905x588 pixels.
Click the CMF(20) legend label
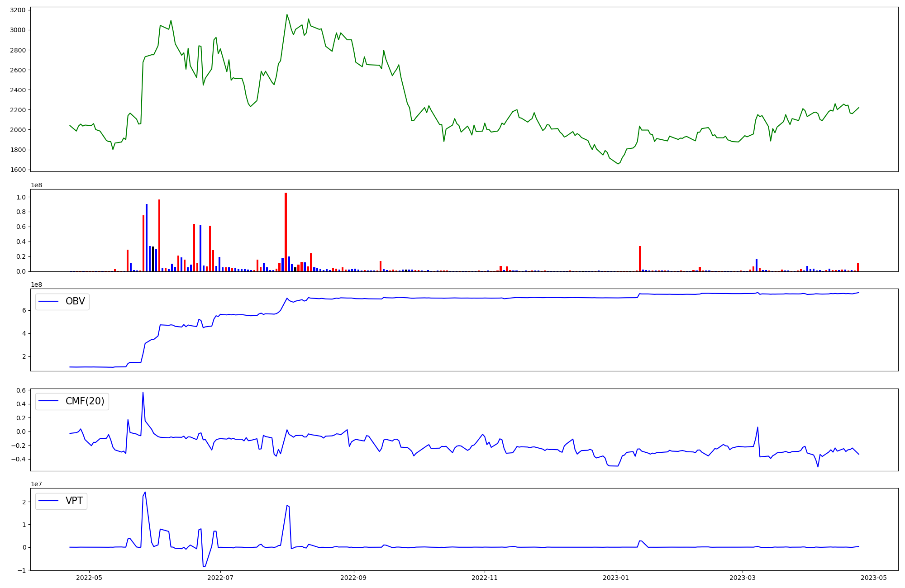point(85,401)
